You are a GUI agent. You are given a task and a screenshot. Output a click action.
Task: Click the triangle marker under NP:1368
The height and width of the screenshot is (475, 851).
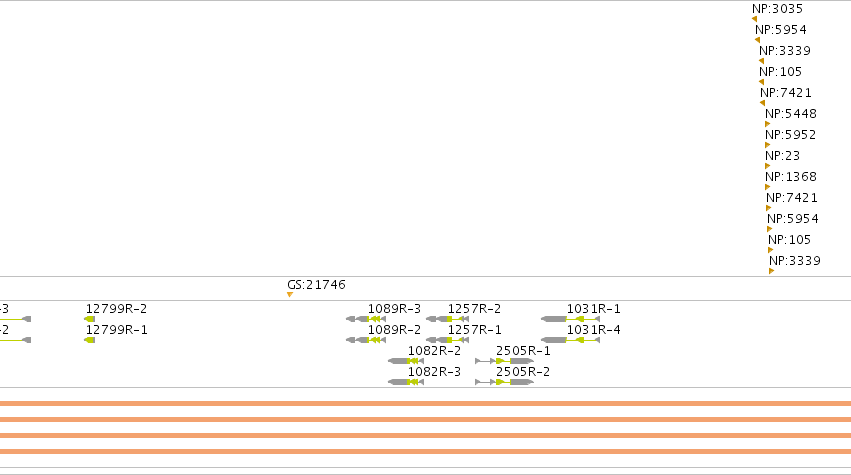(x=767, y=187)
